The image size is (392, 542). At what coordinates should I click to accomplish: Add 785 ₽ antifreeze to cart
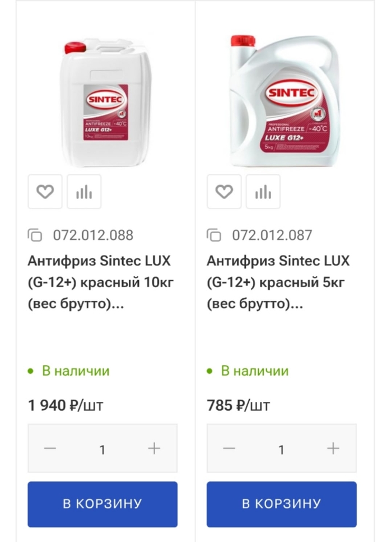coord(281,504)
